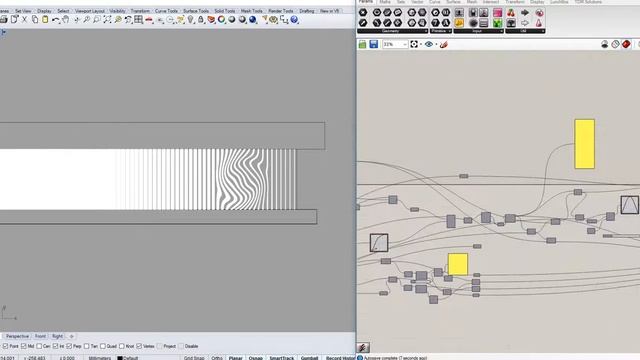
Task: Toggle Planar in status bar
Action: (x=236, y=358)
